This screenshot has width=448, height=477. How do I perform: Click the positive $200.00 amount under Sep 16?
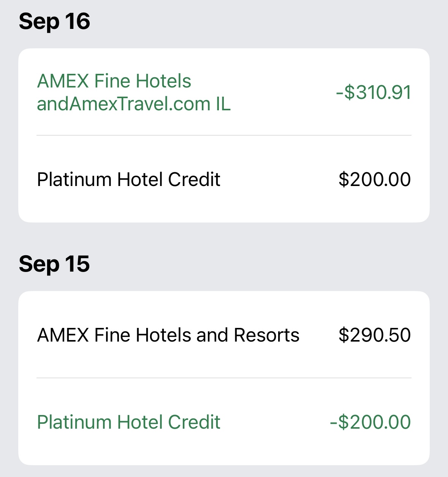tap(374, 179)
